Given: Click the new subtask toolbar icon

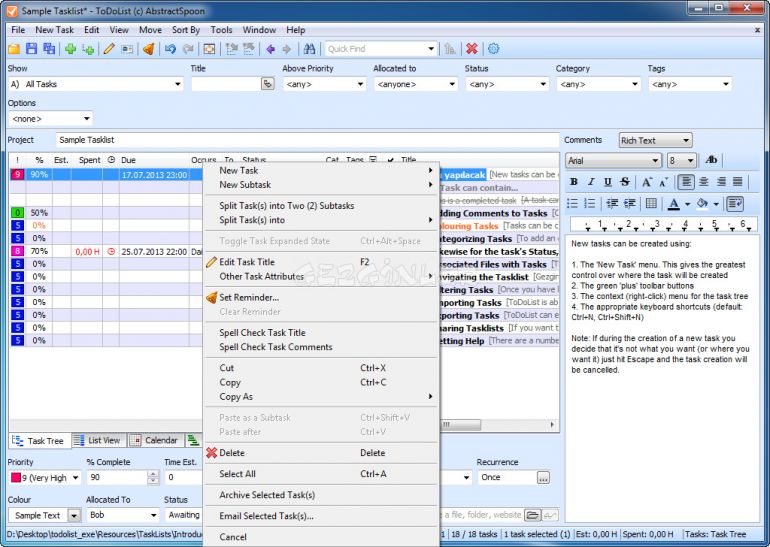Looking at the screenshot, I should point(88,49).
